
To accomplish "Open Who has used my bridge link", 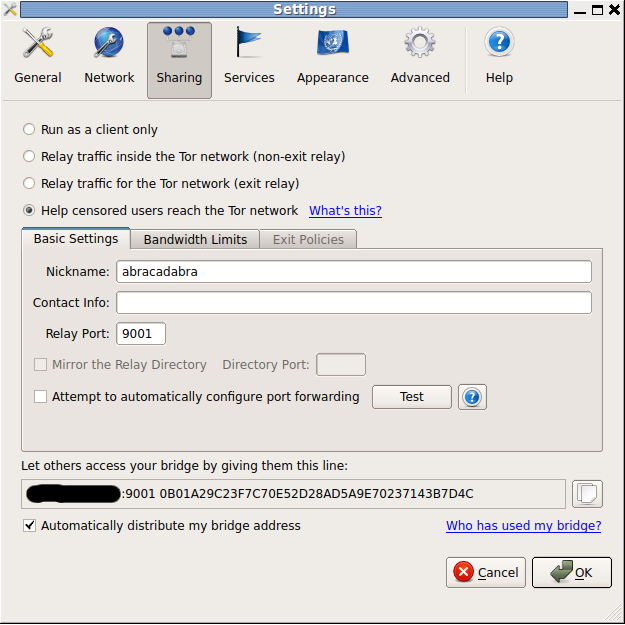I will (x=523, y=526).
